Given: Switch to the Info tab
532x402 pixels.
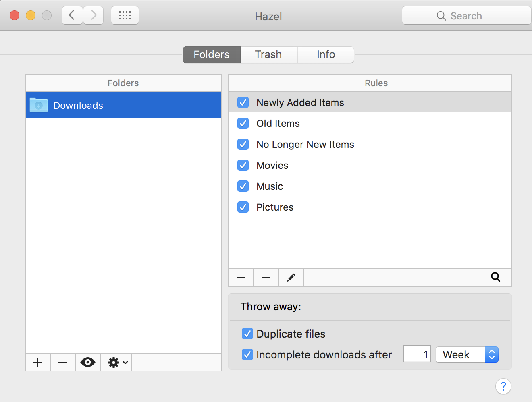Looking at the screenshot, I should [x=326, y=54].
